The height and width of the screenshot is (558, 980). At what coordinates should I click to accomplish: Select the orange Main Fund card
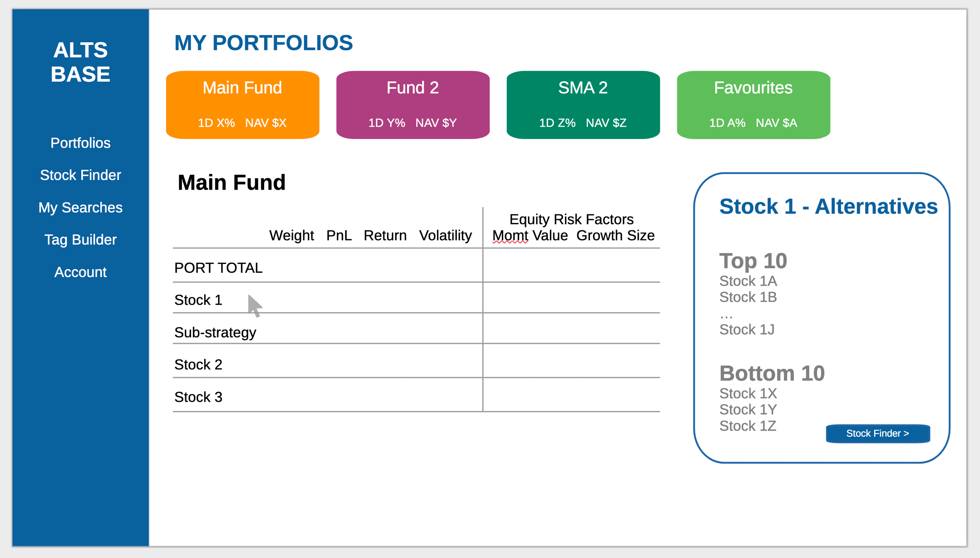243,105
